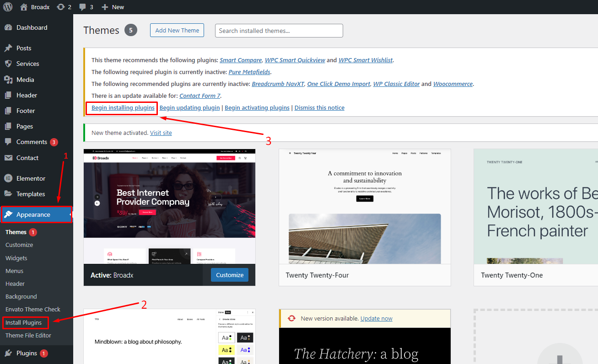Focus the Search installed themes field
598x364 pixels.
click(279, 31)
